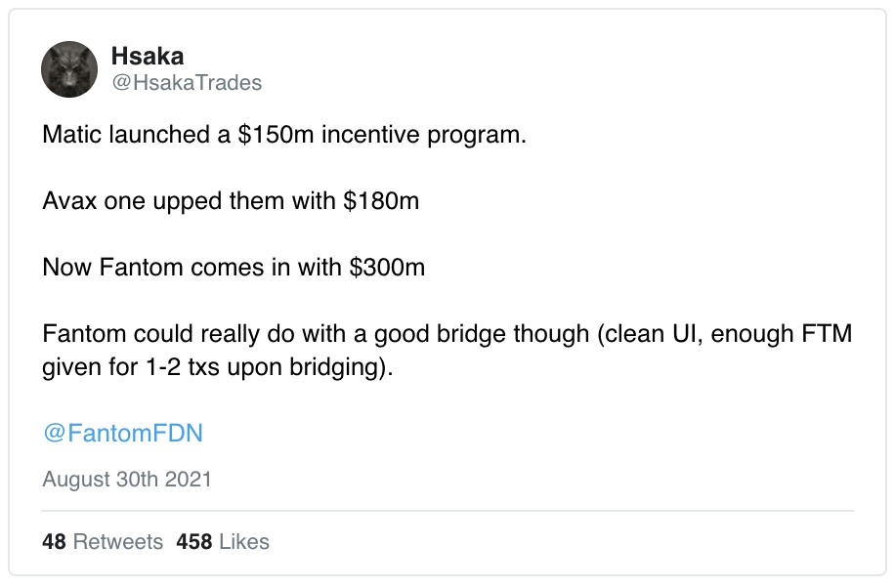Screen dimensions: 895x588
Task: Open the August 30th 2021 timestamp
Action: click(127, 479)
